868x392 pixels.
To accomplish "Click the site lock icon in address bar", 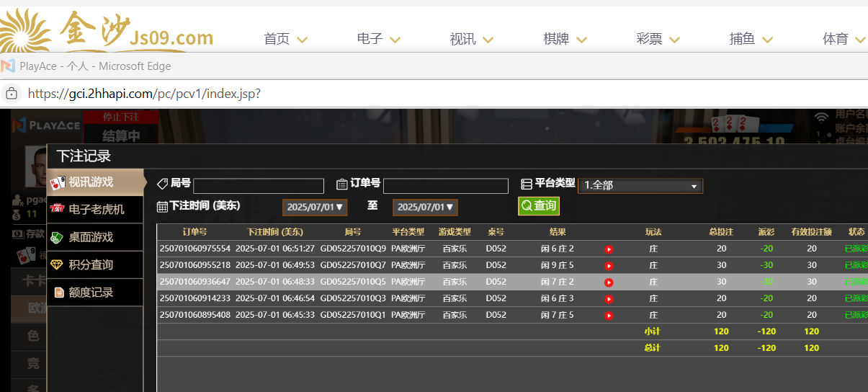I will [12, 94].
